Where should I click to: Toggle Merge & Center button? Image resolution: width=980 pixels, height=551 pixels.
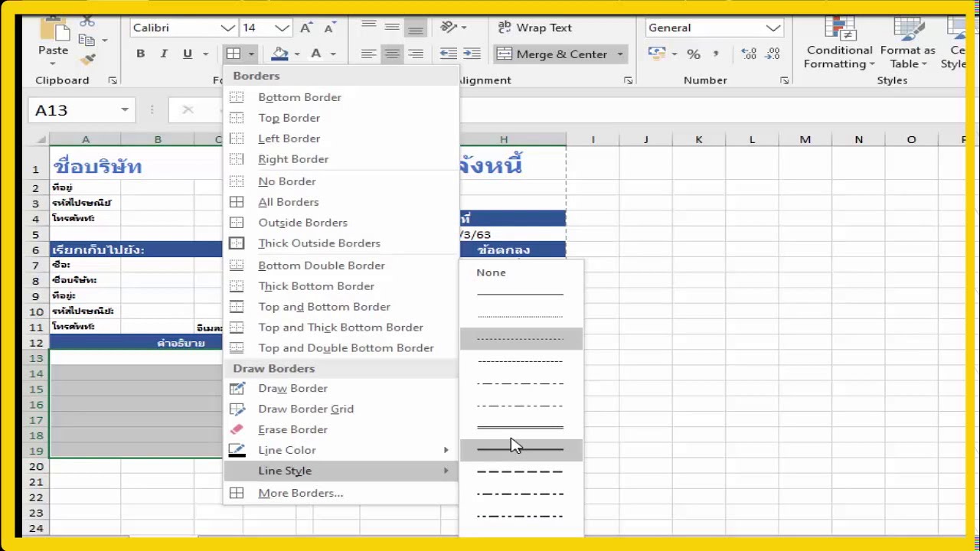pos(552,54)
